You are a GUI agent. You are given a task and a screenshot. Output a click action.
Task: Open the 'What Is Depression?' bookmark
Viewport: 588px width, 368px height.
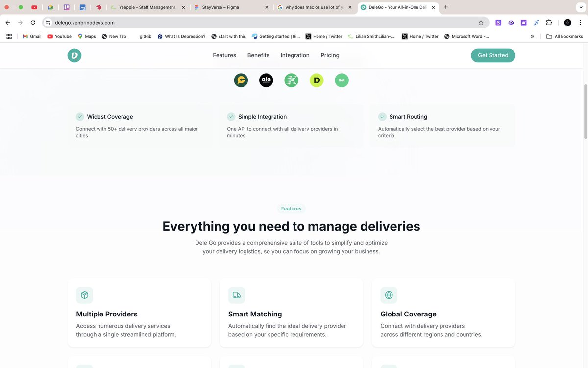[181, 36]
